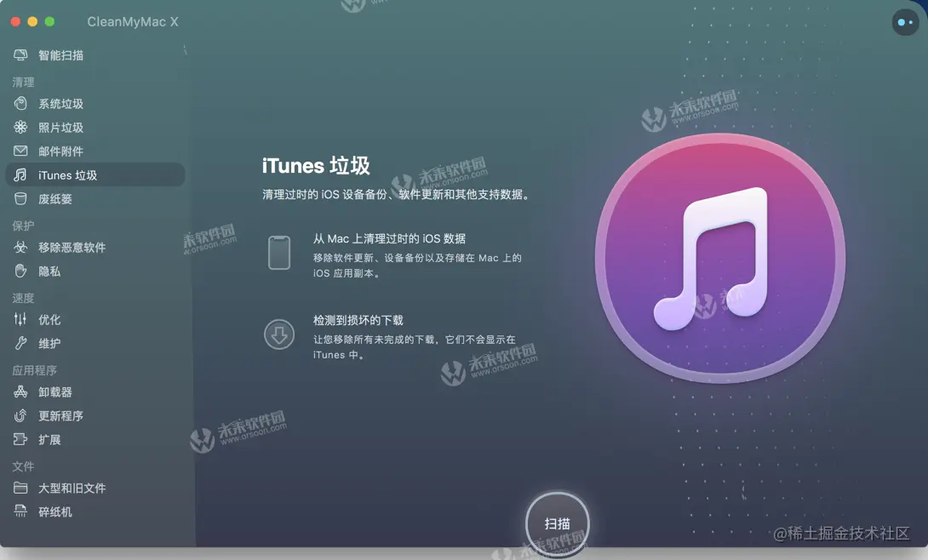Viewport: 928px width, 560px height.
Task: Go to 更新程序 module
Action: click(x=95, y=415)
